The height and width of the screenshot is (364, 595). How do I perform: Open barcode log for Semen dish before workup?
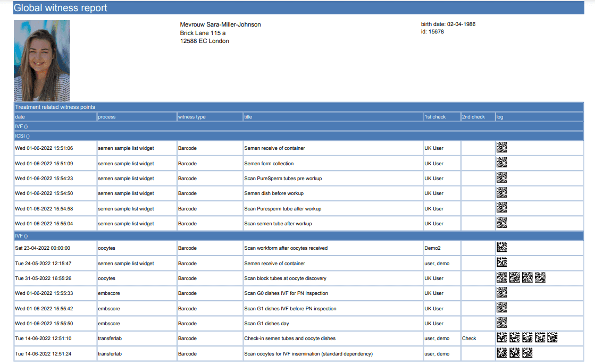click(501, 192)
